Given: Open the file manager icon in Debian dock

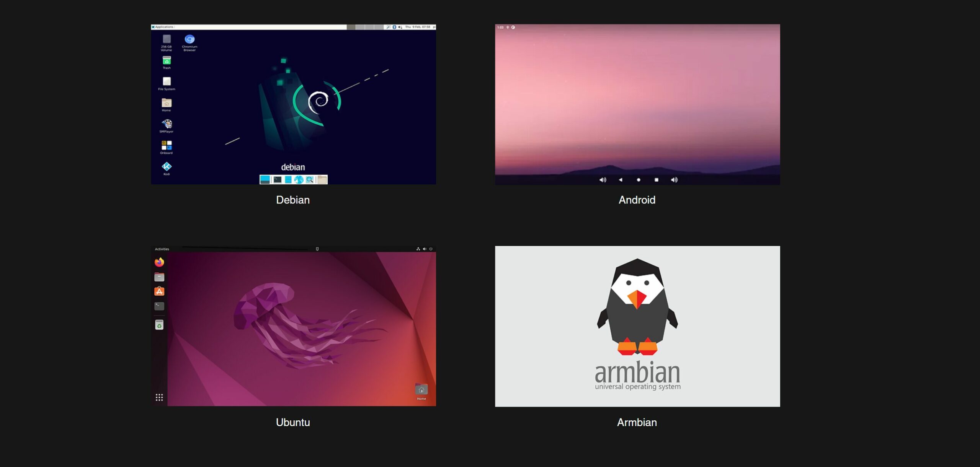Looking at the screenshot, I should 288,180.
